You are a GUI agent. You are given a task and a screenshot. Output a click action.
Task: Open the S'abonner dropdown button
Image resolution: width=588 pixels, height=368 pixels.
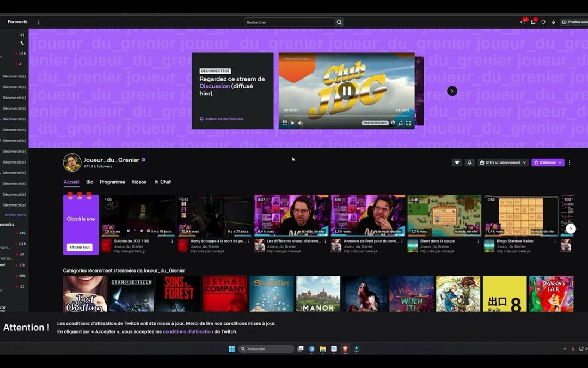[548, 162]
